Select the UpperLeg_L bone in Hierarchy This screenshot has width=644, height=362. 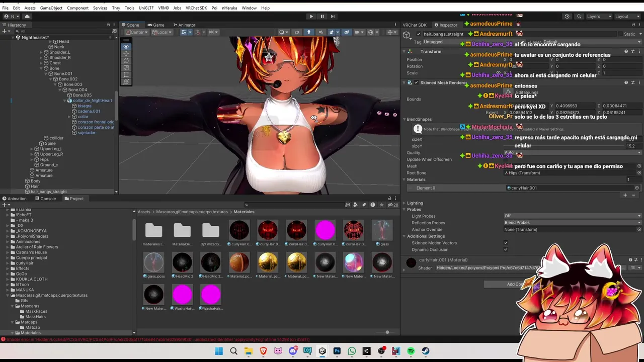pos(51,149)
